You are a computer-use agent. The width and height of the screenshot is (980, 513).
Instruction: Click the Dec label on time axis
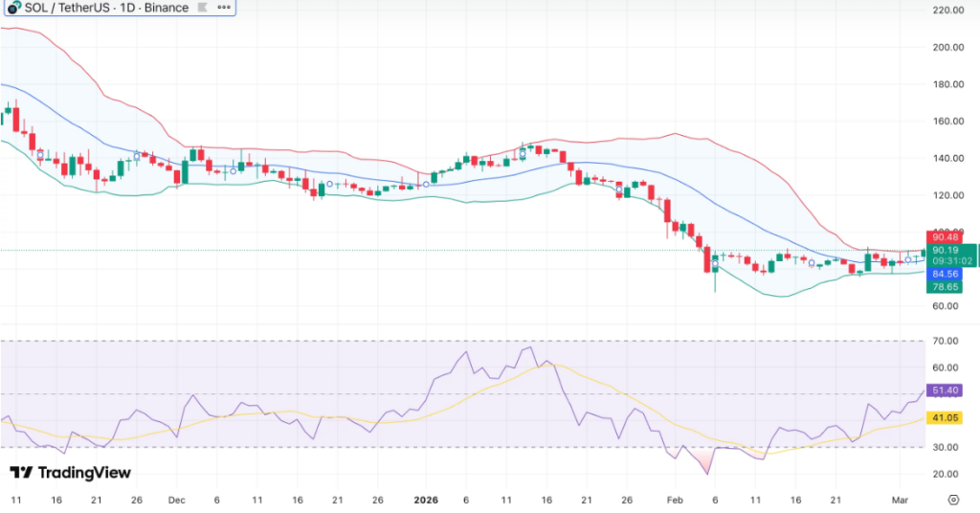click(176, 500)
